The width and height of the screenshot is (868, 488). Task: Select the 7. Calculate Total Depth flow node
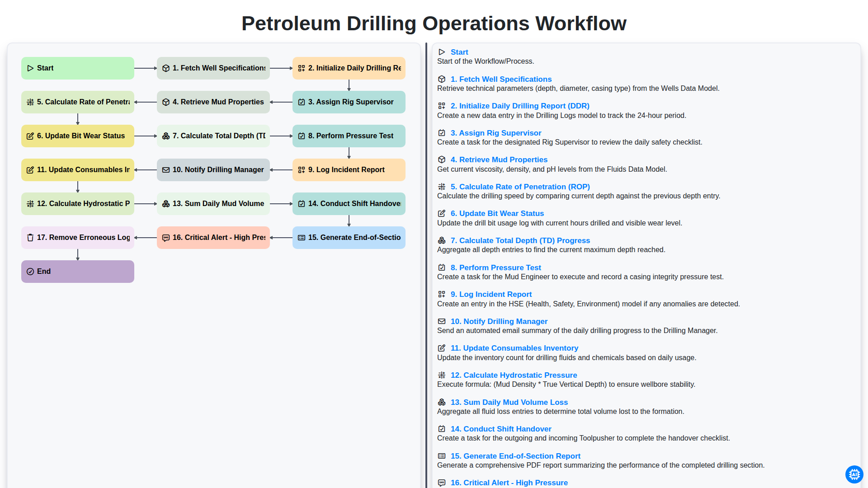213,136
